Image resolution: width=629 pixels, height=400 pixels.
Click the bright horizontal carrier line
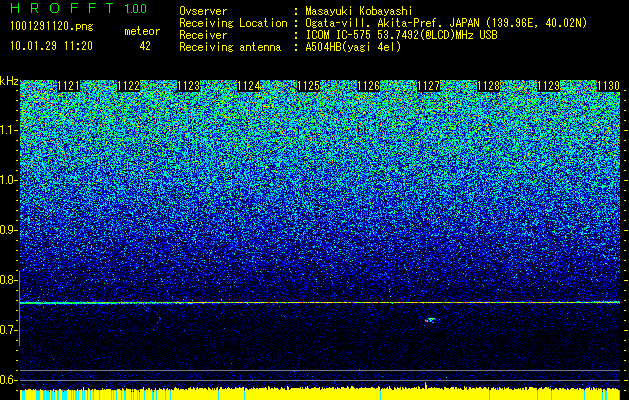320,303
